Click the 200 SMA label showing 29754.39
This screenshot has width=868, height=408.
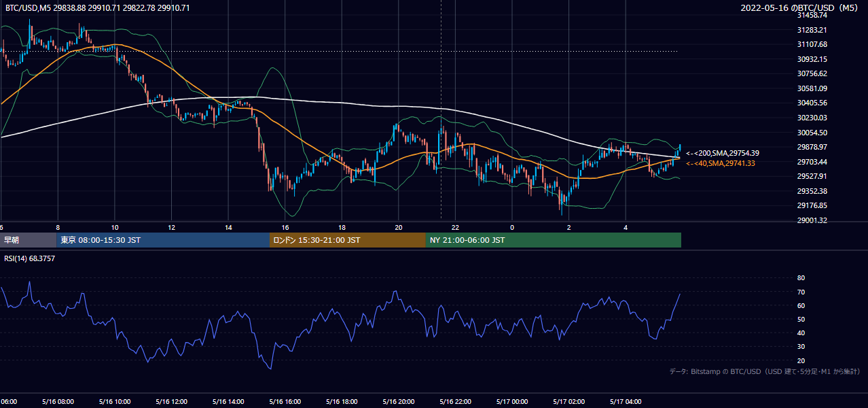[x=723, y=154]
